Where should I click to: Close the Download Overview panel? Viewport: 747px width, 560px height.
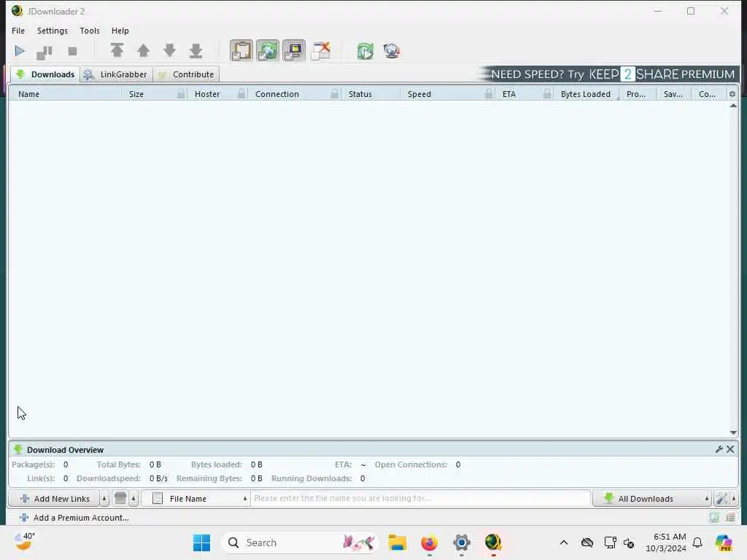pos(729,449)
